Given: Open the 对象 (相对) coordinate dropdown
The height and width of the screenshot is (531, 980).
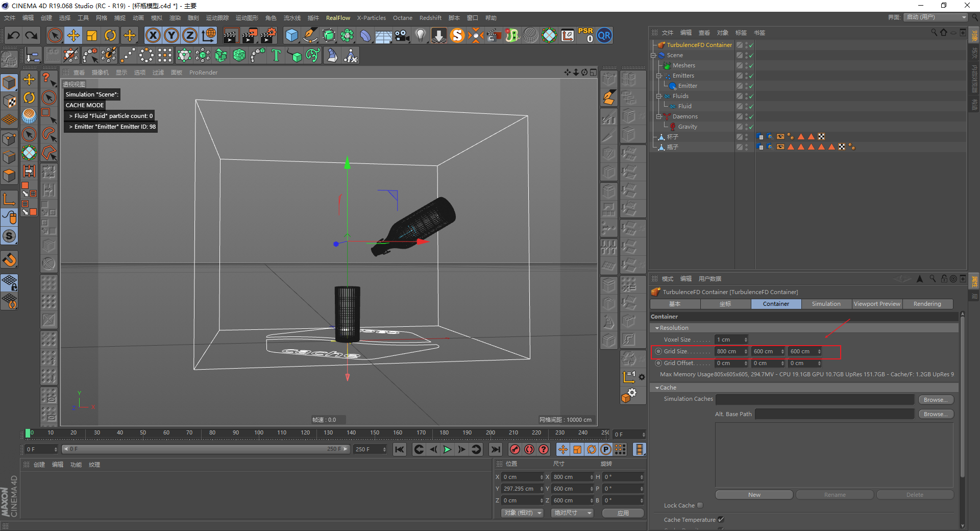Looking at the screenshot, I should tap(522, 513).
